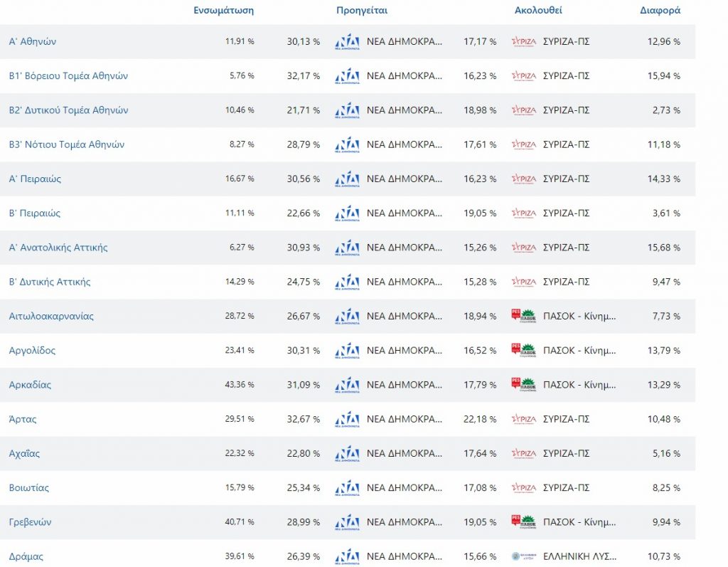Go to Α' Ανατολικής Αττικής results
This screenshot has height=567, width=728.
pos(58,248)
